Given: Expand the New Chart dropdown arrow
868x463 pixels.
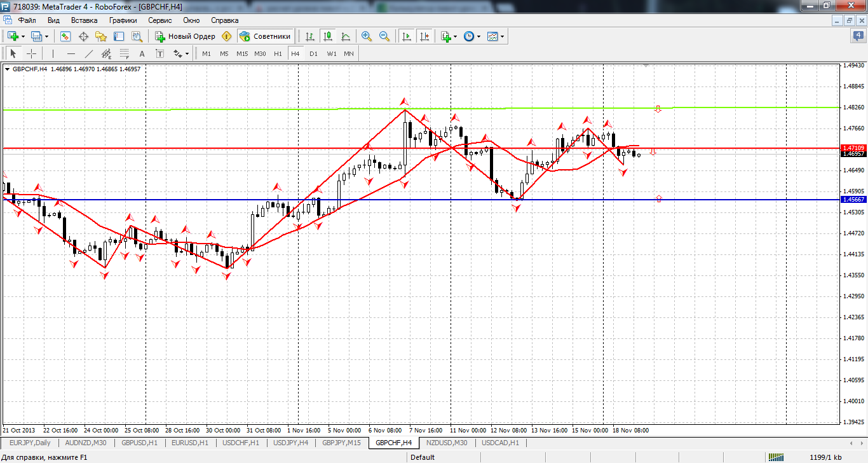Looking at the screenshot, I should coord(23,36).
